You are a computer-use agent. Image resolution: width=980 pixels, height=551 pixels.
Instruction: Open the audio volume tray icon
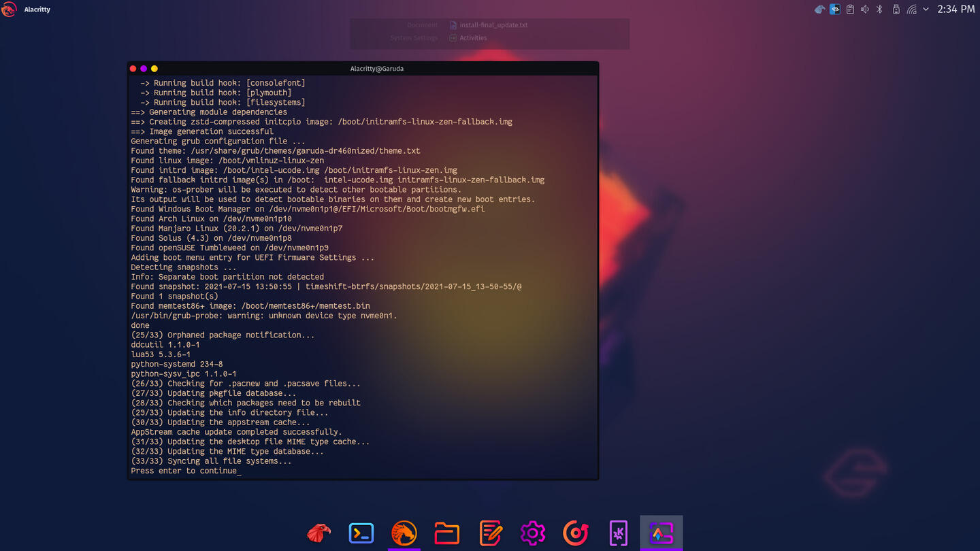click(x=865, y=10)
